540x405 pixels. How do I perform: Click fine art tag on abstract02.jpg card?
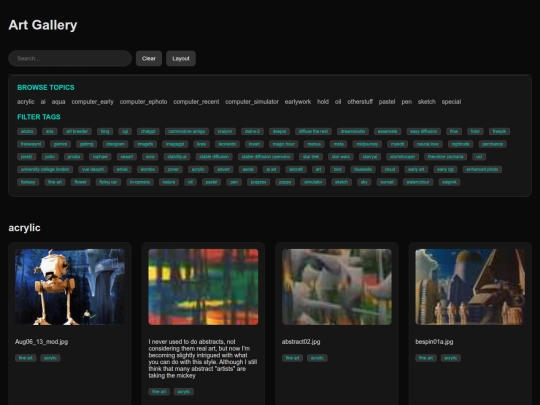coord(292,358)
